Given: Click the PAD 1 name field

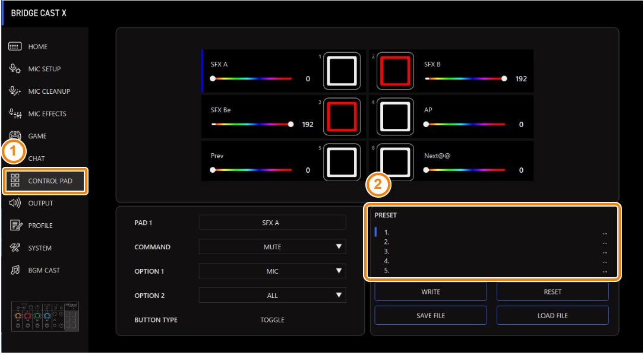Looking at the screenshot, I should [272, 223].
